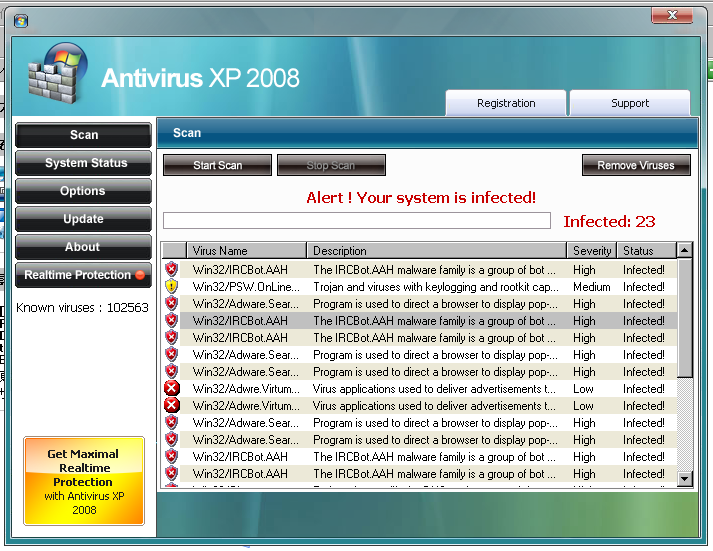Click the Remove Viruses button
The image size is (713, 551).
click(636, 165)
